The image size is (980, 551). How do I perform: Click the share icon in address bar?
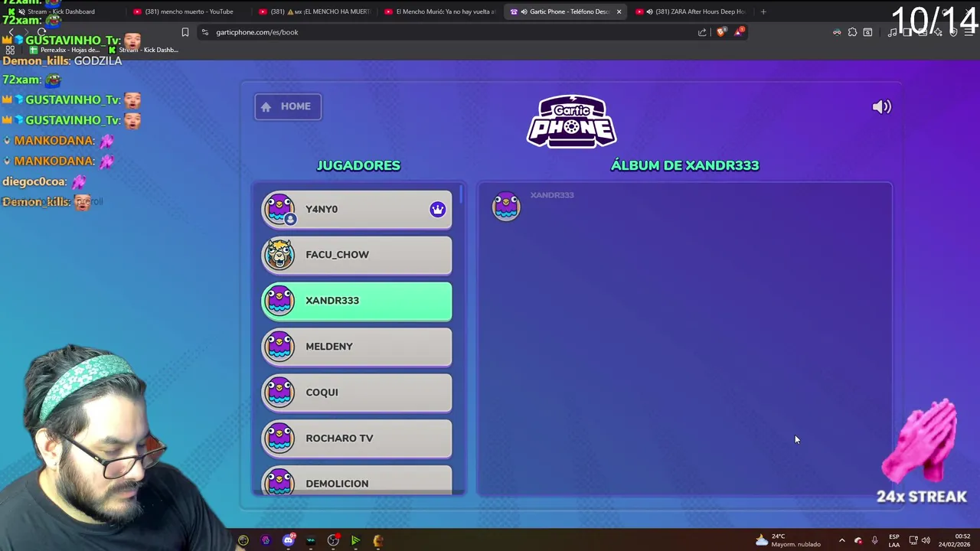coord(702,32)
